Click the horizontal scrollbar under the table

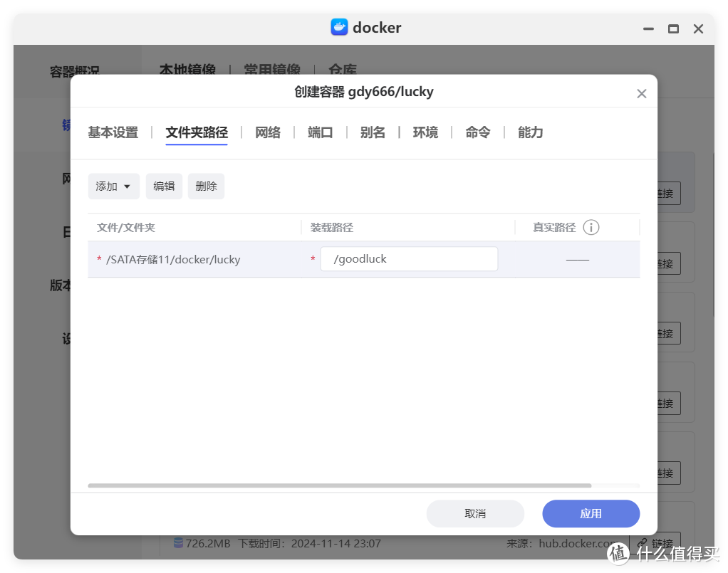[339, 485]
